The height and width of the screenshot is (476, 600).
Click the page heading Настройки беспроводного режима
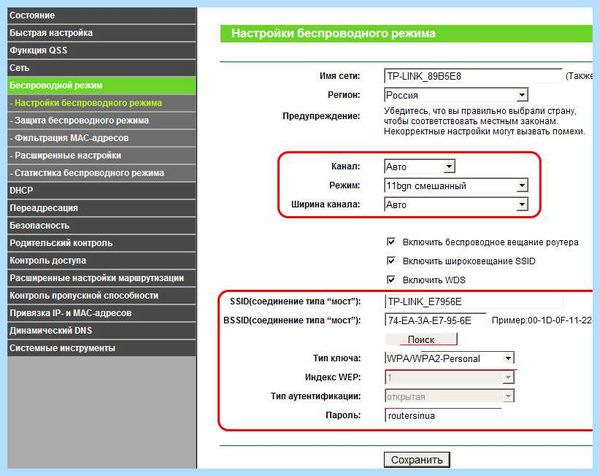click(x=333, y=33)
